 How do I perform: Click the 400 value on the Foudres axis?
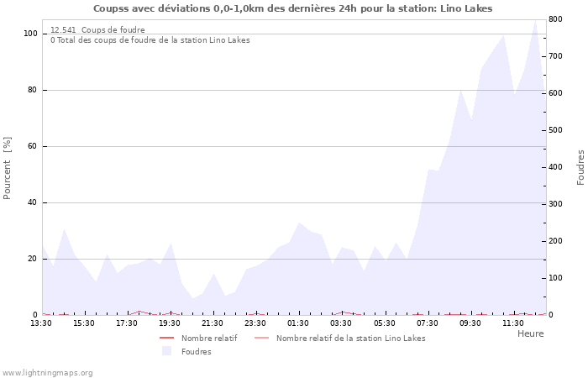tap(555, 167)
